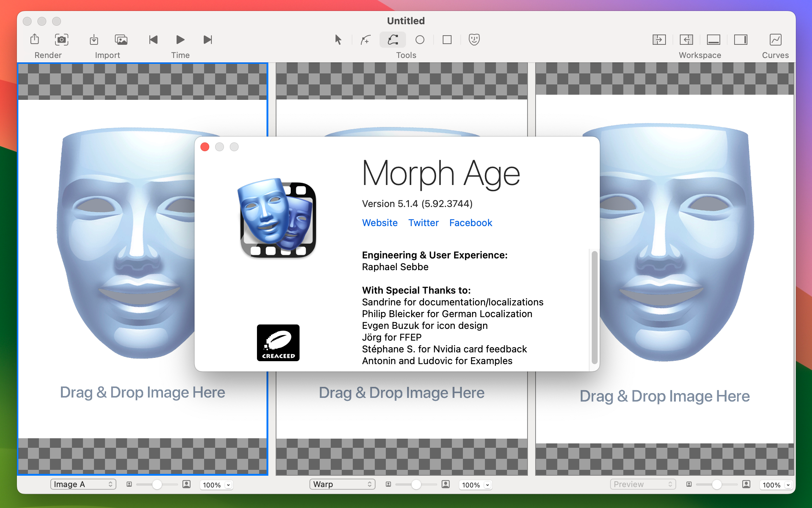
Task: Open the disabled Preview dropdown
Action: tap(643, 485)
